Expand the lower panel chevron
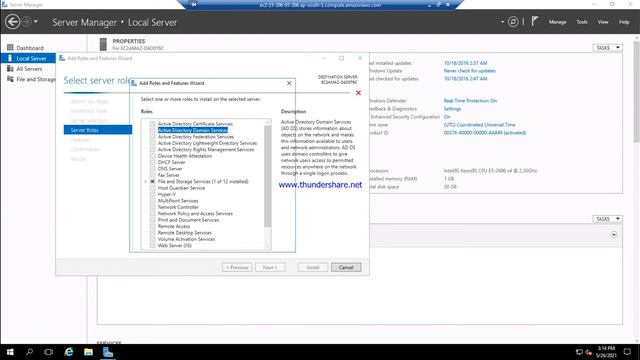Image resolution: width=640 pixels, height=360 pixels. [x=613, y=235]
